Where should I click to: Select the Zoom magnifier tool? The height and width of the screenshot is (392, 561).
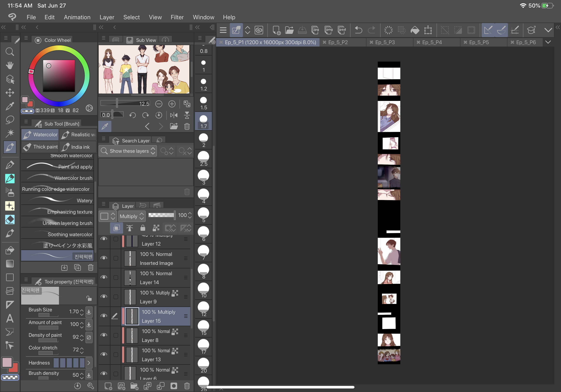pyautogui.click(x=10, y=52)
